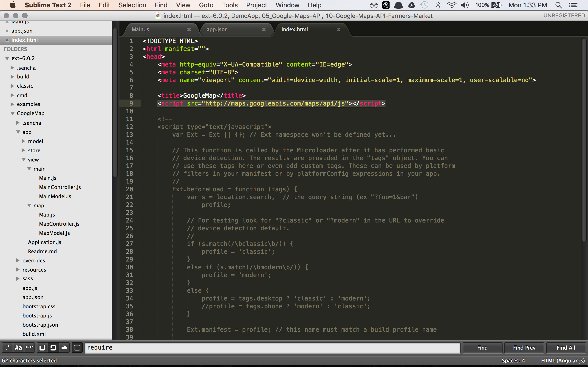Toggle whole word search option
Viewport: 588px width, 367px height.
29,348
